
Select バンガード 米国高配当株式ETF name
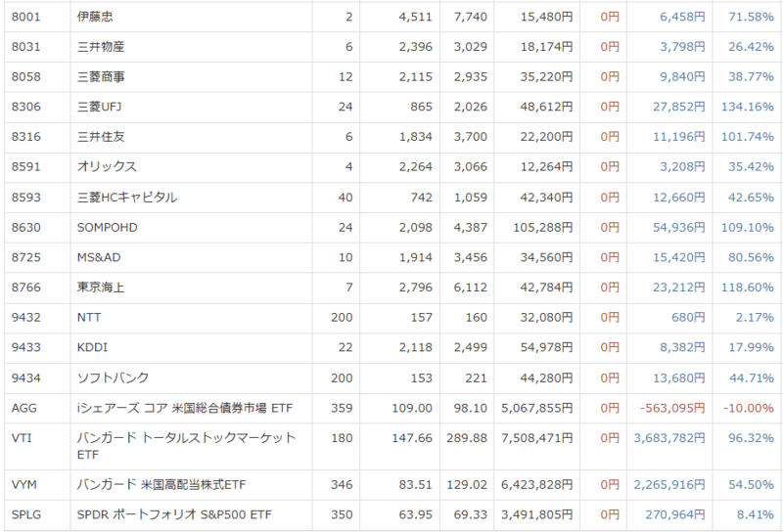(161, 485)
